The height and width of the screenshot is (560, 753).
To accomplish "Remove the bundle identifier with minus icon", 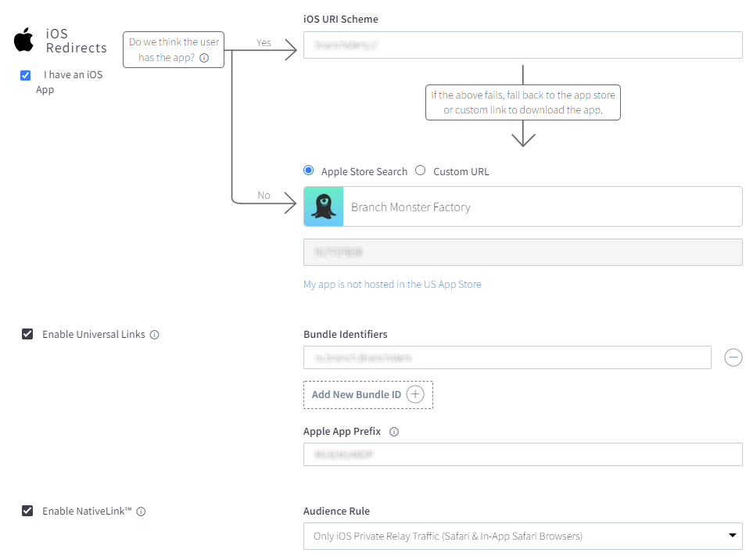I will (x=733, y=357).
